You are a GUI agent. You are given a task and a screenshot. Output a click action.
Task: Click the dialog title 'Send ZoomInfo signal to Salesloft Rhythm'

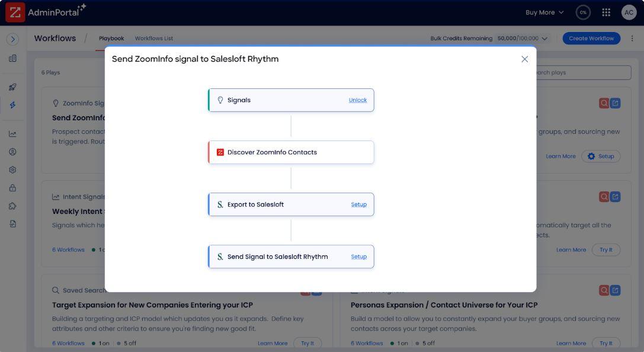point(195,59)
